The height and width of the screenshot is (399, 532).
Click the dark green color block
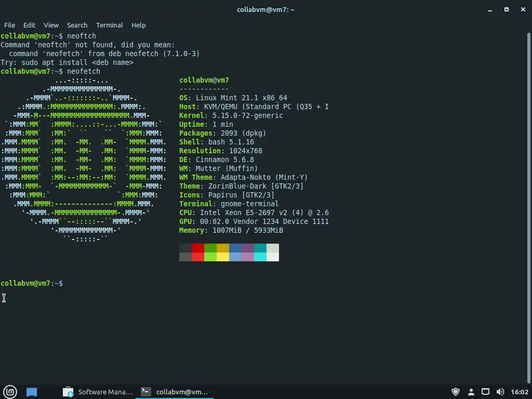coord(210,248)
